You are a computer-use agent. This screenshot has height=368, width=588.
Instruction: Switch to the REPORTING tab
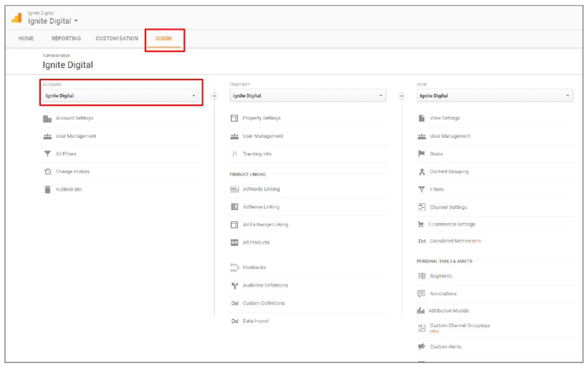coord(65,38)
